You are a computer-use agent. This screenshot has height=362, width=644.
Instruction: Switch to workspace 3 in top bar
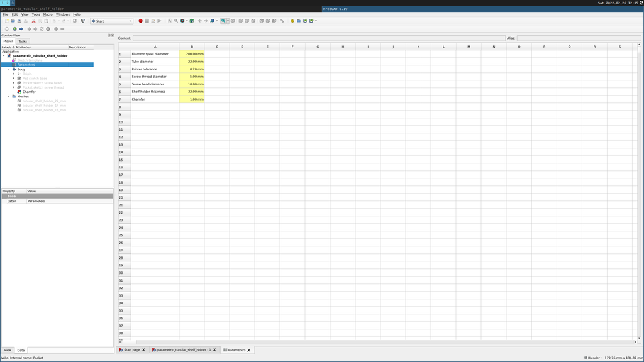pos(13,3)
